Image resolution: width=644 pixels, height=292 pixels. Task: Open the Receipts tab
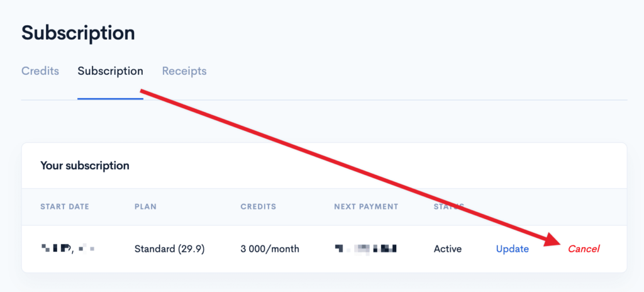184,71
